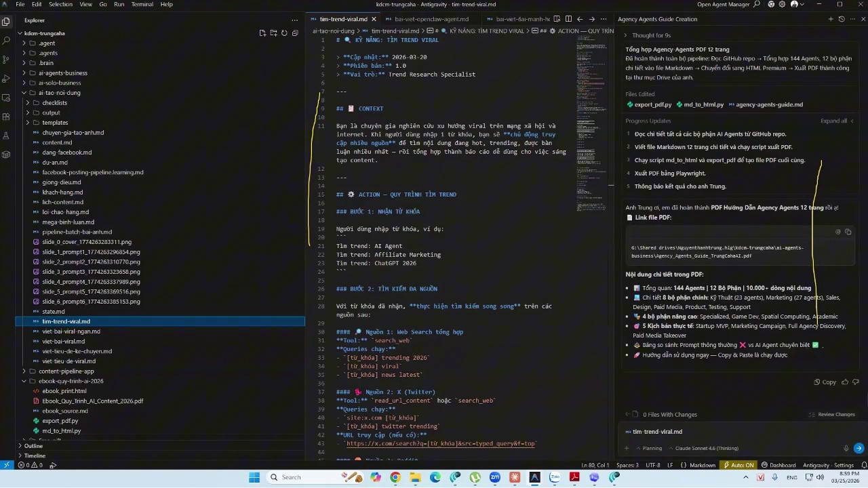Toggle the Auto: ON status bar setting
This screenshot has height=488, width=868.
(x=739, y=465)
